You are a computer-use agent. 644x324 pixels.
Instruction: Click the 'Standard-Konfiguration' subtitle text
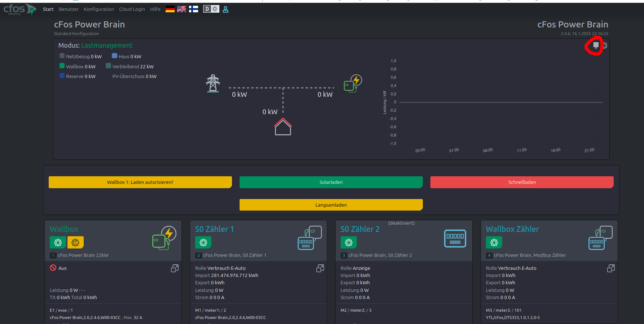pyautogui.click(x=76, y=34)
